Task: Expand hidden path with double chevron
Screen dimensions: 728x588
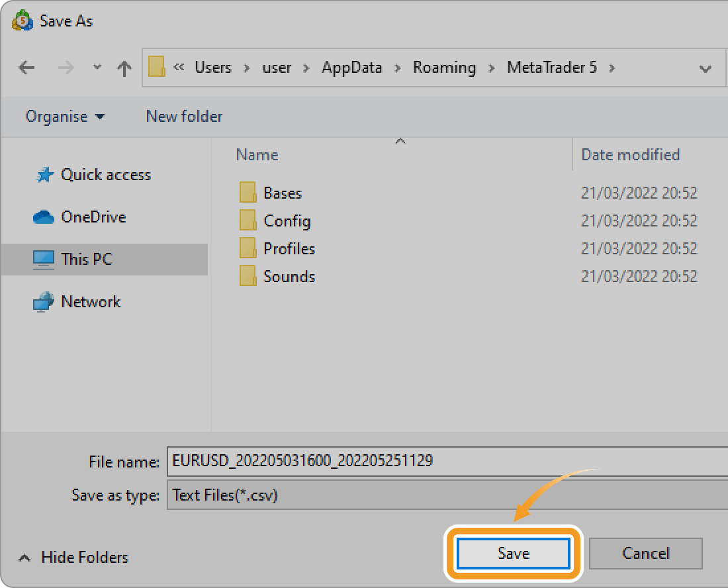Action: click(179, 68)
